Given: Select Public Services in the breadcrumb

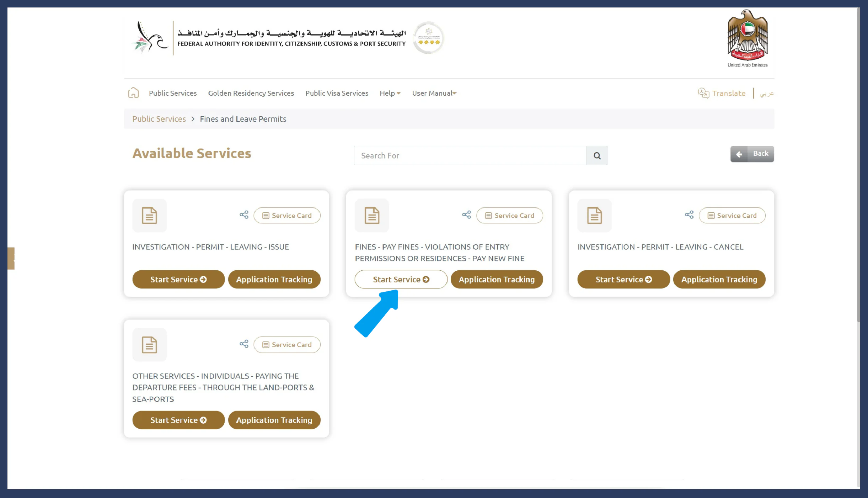Looking at the screenshot, I should pyautogui.click(x=159, y=119).
